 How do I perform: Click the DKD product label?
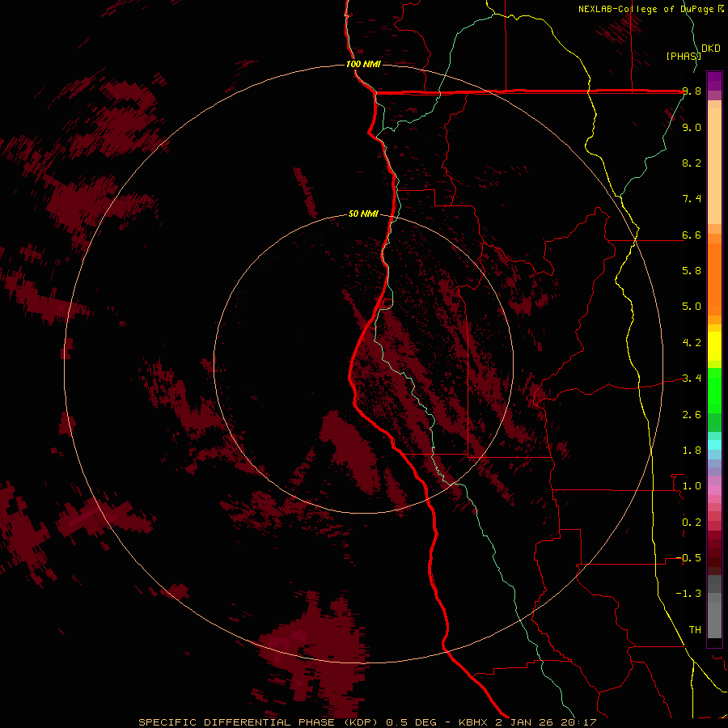(711, 49)
